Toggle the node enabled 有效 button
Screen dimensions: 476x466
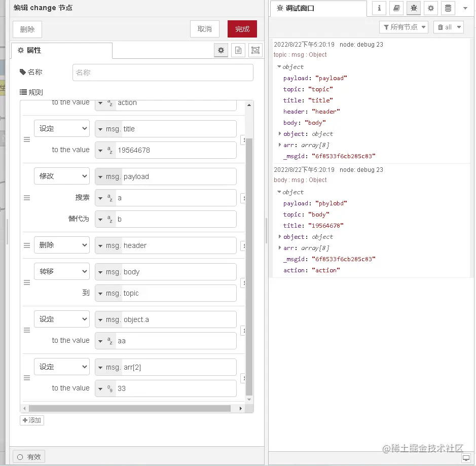click(29, 456)
